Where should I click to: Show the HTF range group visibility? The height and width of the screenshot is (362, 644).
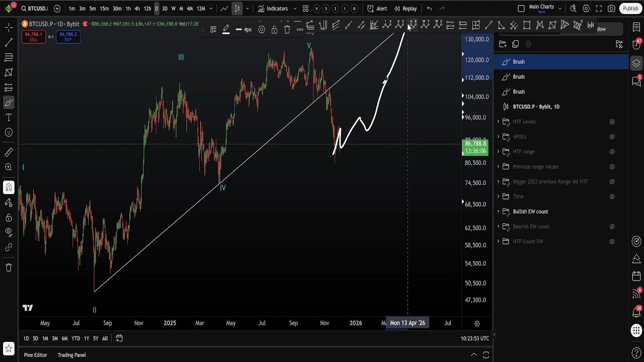pos(612,152)
